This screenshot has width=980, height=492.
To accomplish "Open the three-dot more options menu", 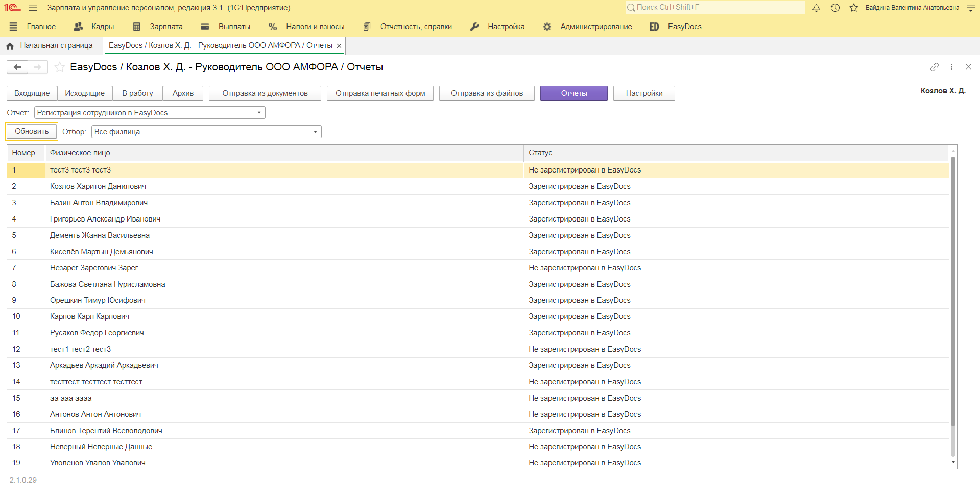I will pos(951,67).
